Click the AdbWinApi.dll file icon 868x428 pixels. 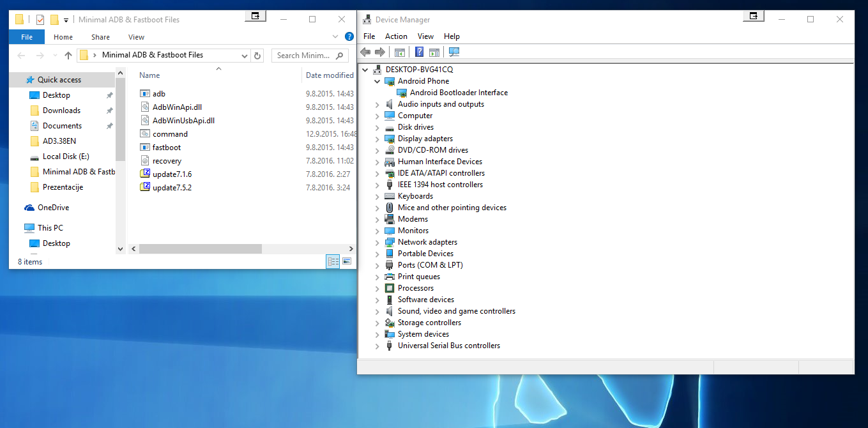144,107
